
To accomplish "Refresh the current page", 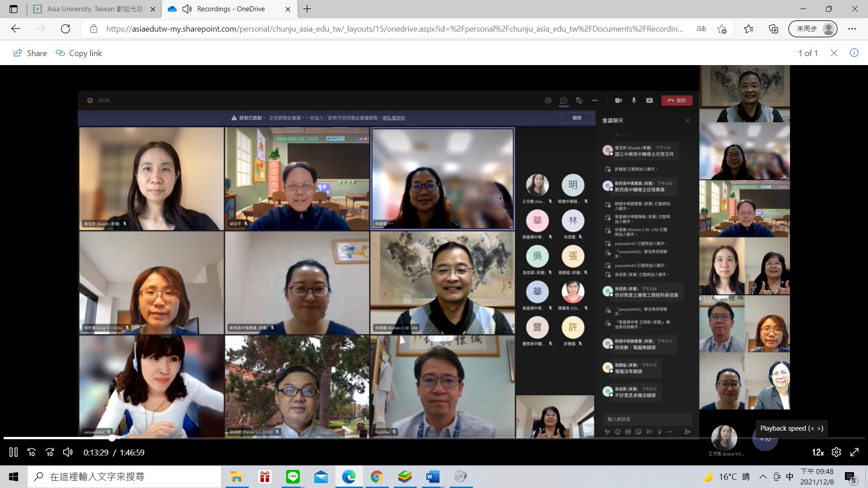I will [x=66, y=29].
